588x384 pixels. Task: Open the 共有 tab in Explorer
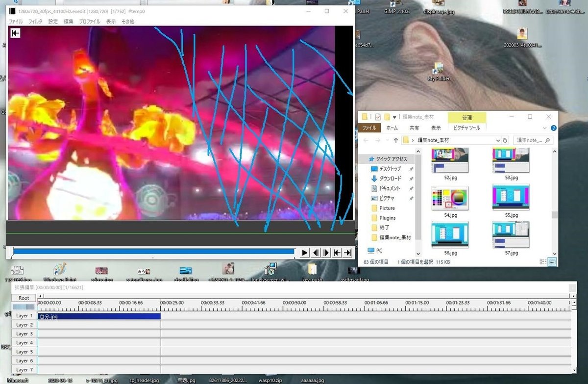tap(415, 128)
